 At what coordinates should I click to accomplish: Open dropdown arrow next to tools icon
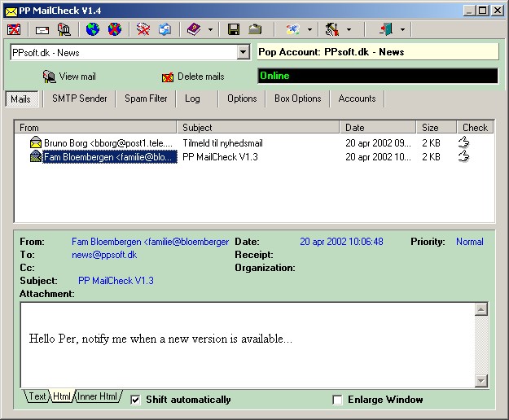pyautogui.click(x=349, y=30)
